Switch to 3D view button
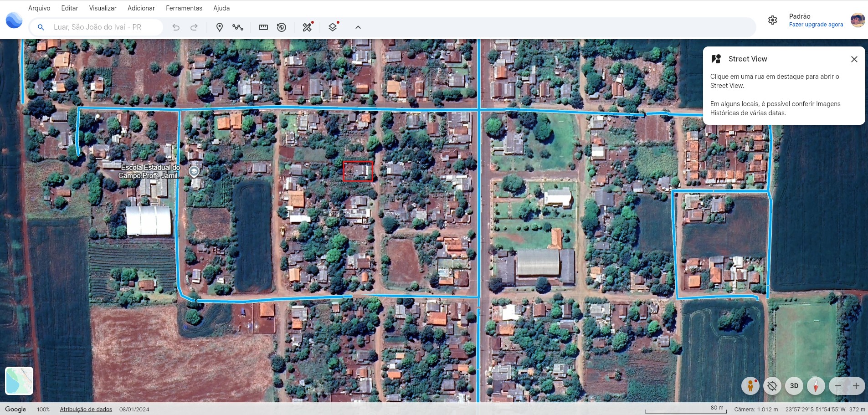The height and width of the screenshot is (415, 868). 794,386
